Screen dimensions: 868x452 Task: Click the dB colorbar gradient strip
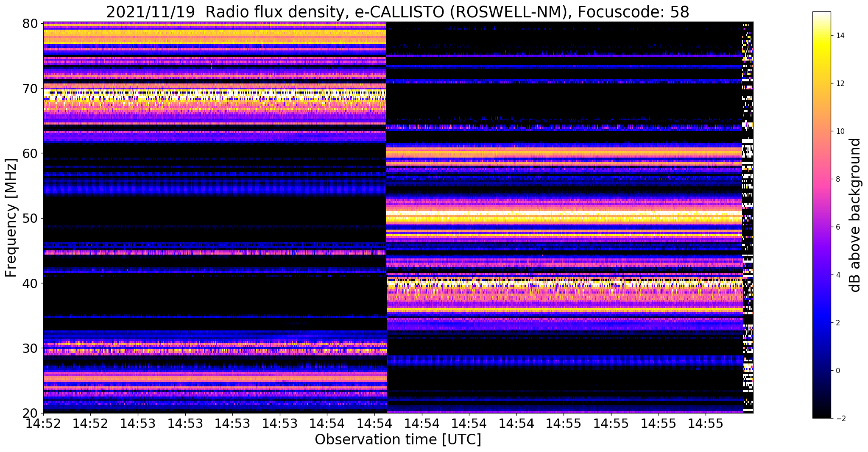(x=821, y=215)
